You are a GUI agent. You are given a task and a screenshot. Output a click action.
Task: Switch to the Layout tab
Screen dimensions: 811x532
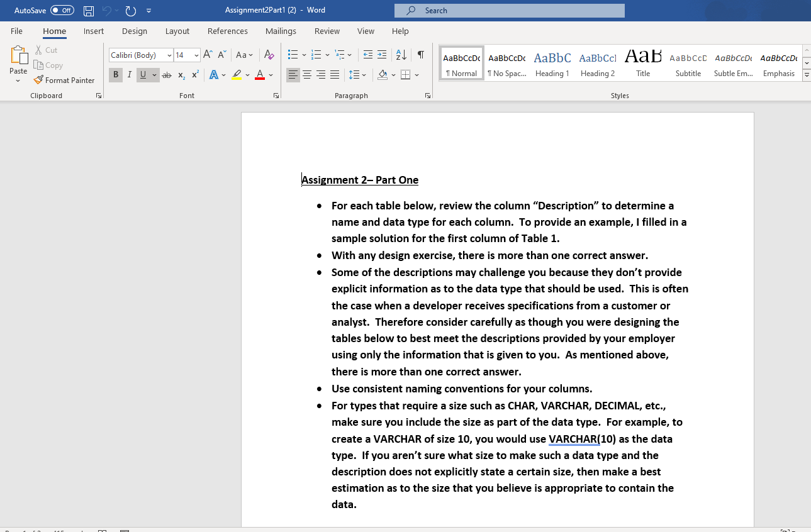177,31
